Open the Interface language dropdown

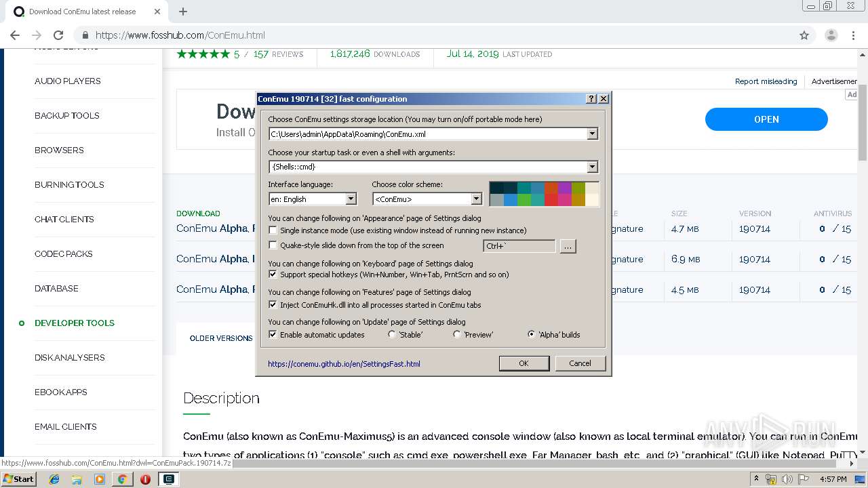(351, 199)
